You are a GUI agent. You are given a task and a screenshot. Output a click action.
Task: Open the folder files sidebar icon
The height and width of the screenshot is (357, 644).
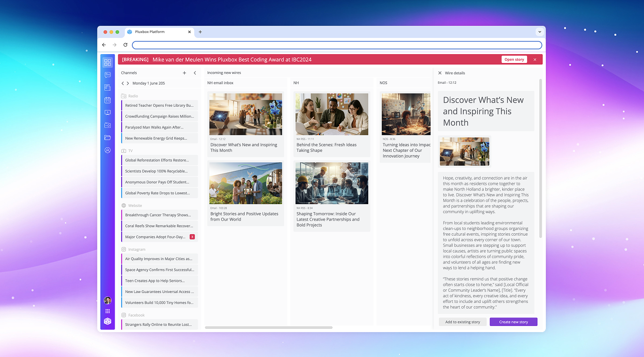click(108, 138)
